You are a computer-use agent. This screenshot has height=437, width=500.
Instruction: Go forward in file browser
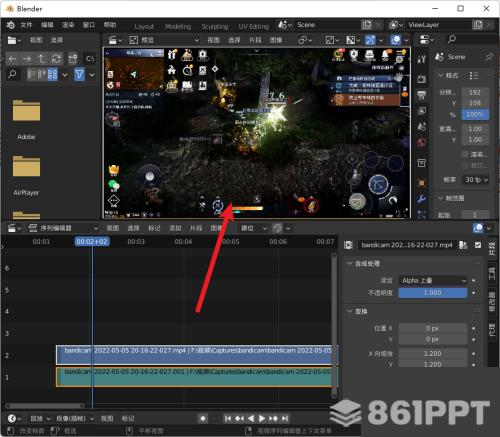pos(27,59)
